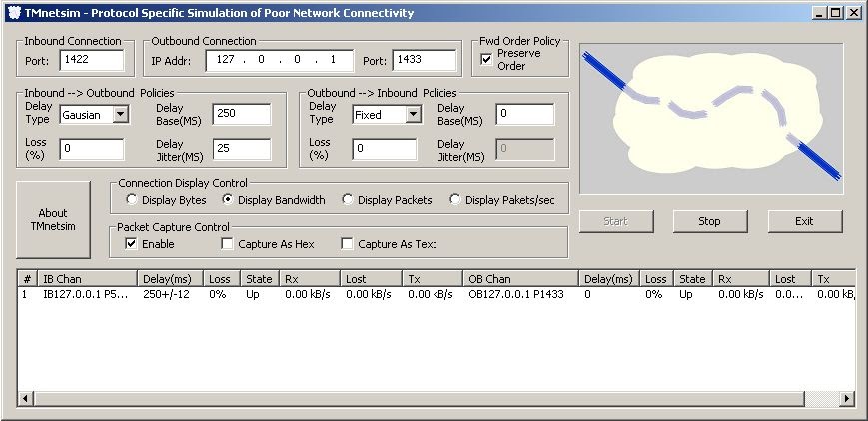Click the inbound-to-outbound Delay Base field 250

(x=242, y=114)
